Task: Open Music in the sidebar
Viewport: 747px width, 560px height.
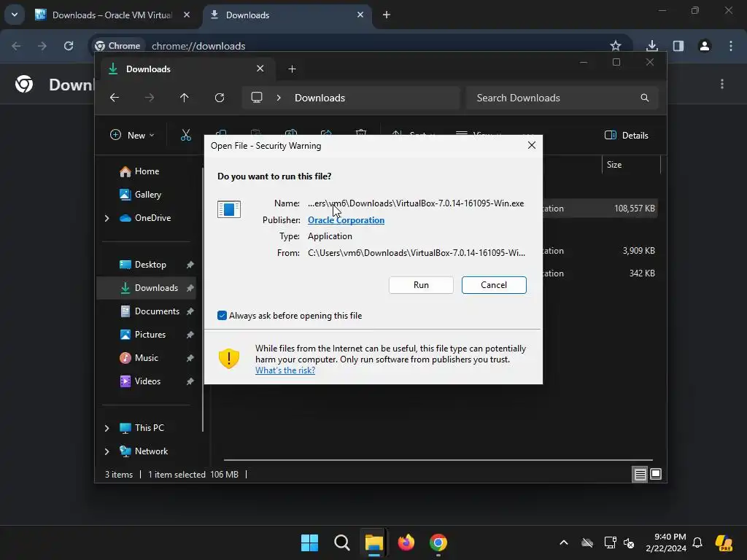Action: point(146,357)
